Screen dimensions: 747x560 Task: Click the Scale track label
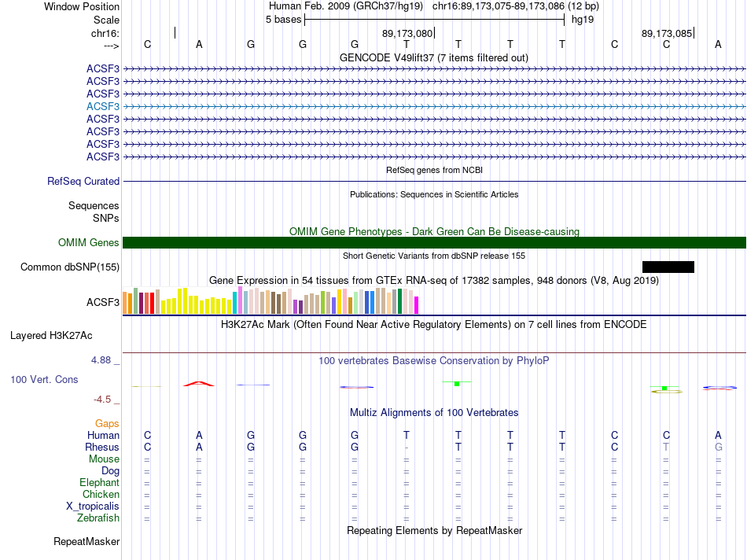pyautogui.click(x=106, y=20)
